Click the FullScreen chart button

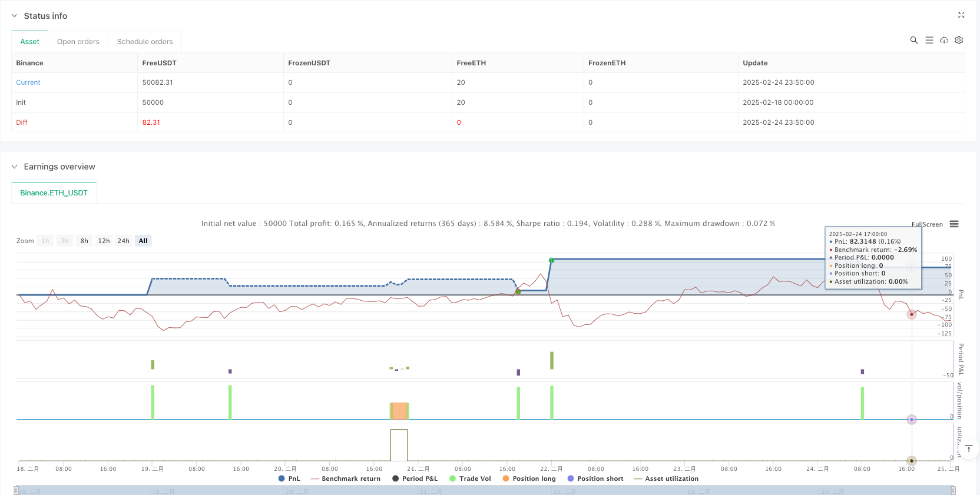click(927, 224)
